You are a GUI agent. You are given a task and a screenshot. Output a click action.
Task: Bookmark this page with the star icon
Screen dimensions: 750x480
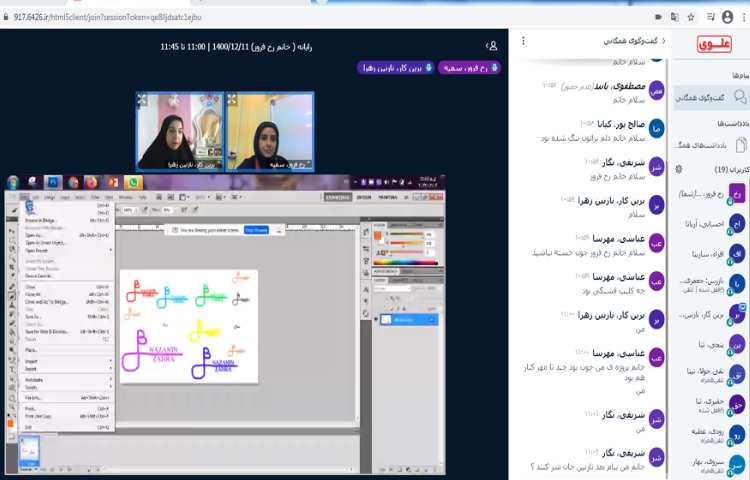691,17
